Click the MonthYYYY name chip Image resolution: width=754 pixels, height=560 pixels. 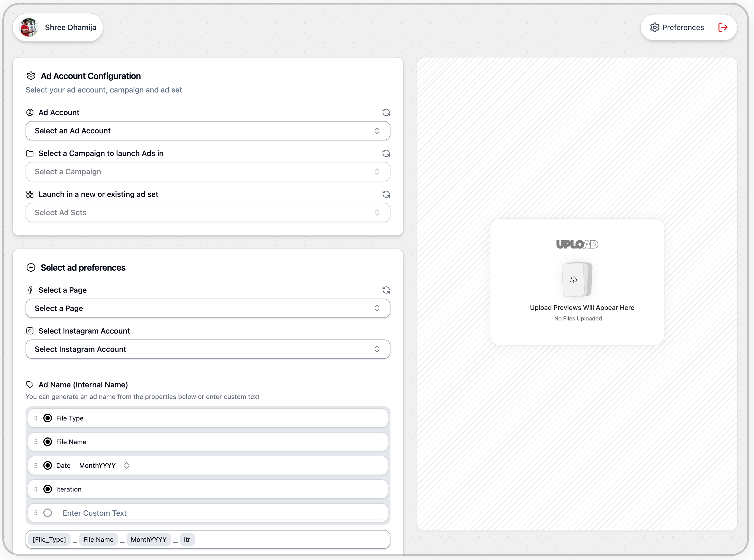click(149, 540)
